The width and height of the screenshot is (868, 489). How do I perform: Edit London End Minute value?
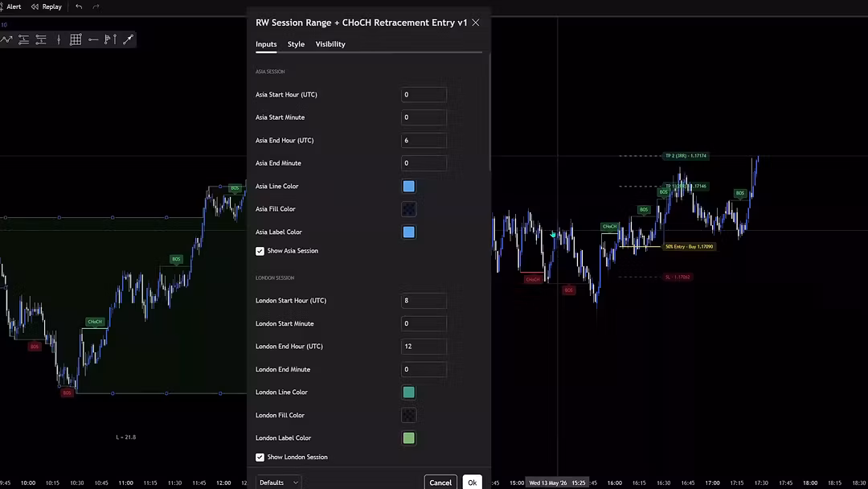tap(424, 369)
